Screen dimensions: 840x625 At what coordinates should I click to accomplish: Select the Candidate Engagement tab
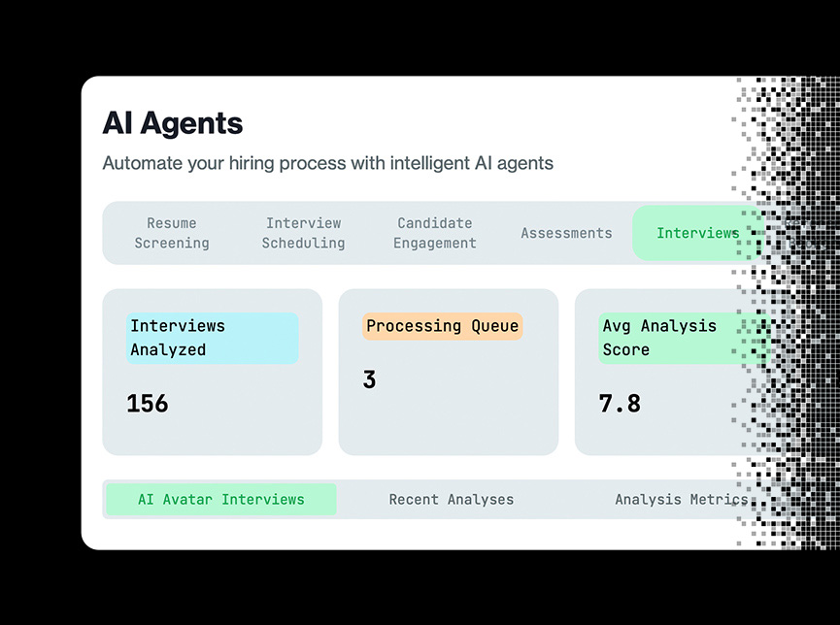[x=434, y=233]
